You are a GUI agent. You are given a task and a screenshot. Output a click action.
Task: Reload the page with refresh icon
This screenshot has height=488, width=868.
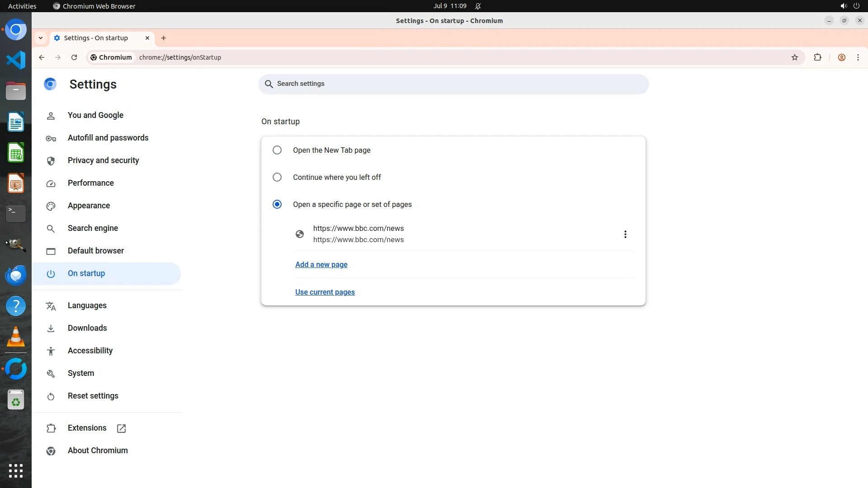coord(74,57)
